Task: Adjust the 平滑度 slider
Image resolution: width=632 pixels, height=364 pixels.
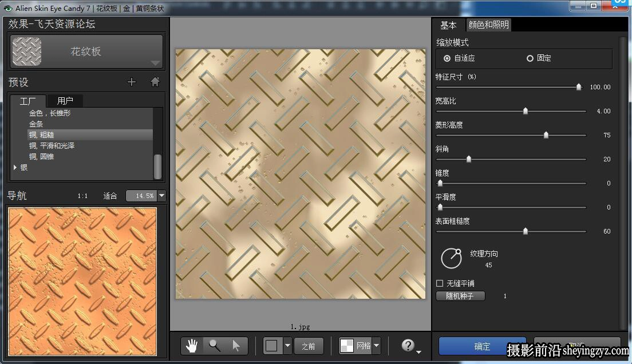Action: pos(440,207)
